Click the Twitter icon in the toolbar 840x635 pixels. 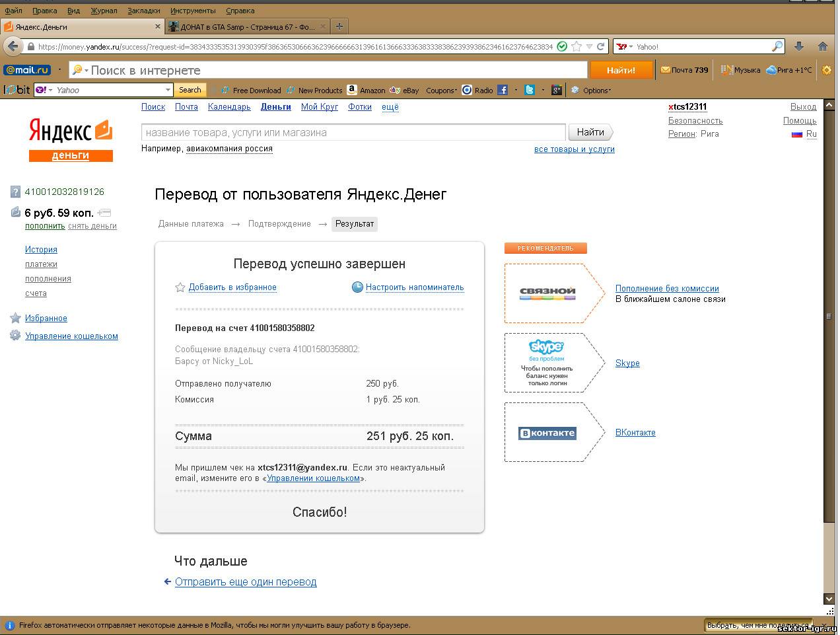(x=530, y=90)
